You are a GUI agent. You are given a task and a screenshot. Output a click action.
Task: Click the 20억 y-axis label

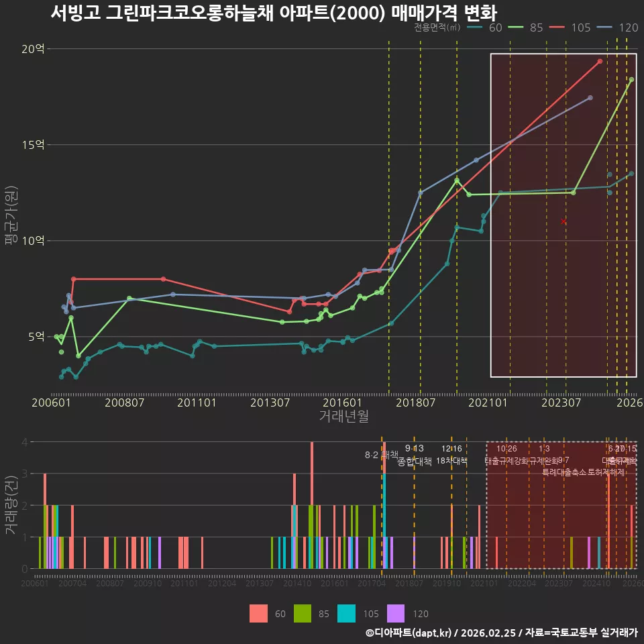pyautogui.click(x=33, y=48)
